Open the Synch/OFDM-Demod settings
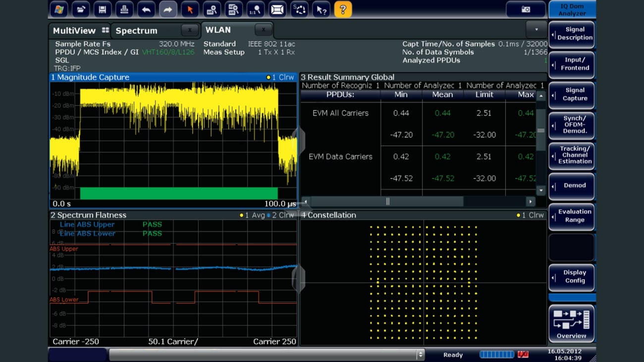Screen dimensions: 644x362 point(572,125)
